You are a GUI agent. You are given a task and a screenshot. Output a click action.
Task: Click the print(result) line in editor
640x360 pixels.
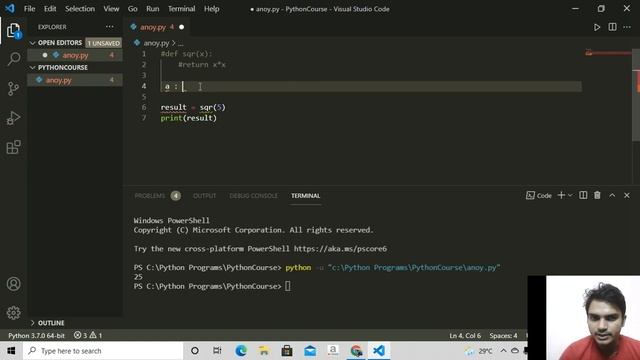[189, 118]
